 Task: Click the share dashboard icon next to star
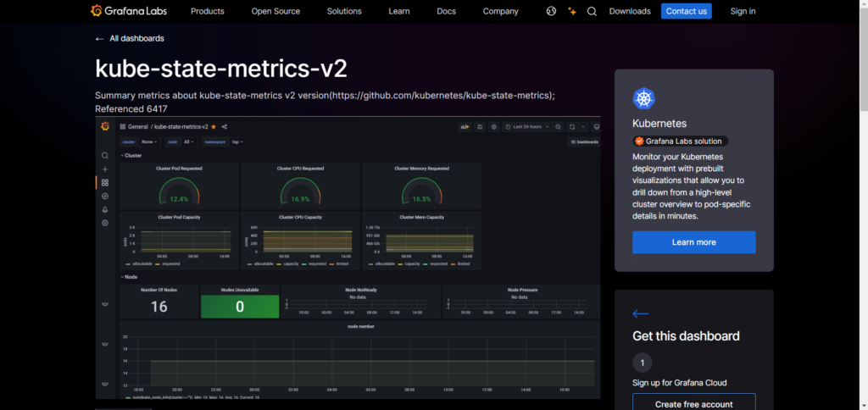click(224, 127)
